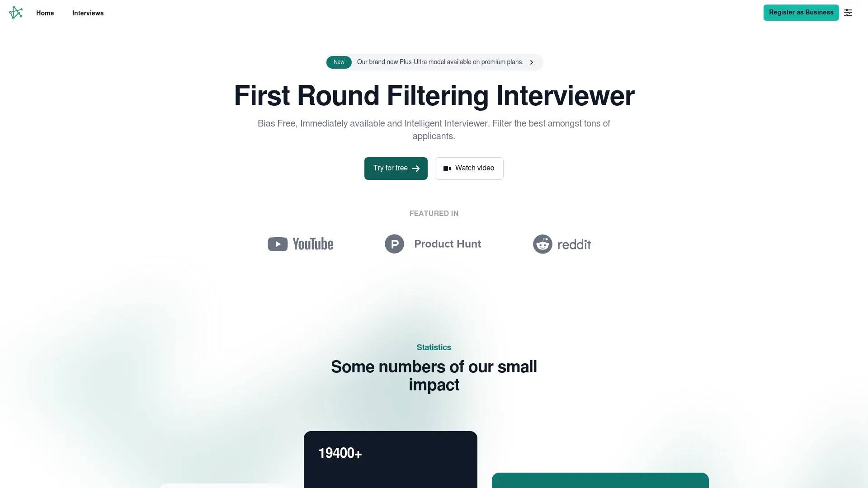The width and height of the screenshot is (868, 488).
Task: Navigate to the Interviews menu item
Action: click(88, 13)
